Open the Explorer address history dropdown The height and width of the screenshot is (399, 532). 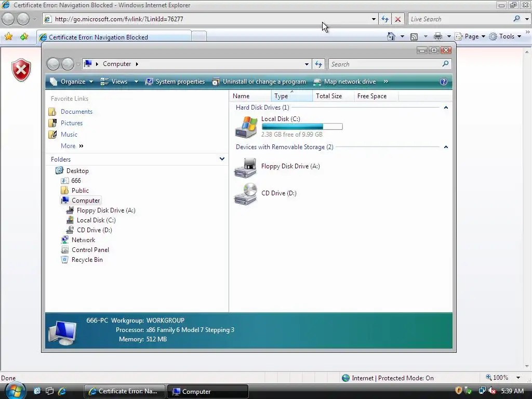point(307,64)
